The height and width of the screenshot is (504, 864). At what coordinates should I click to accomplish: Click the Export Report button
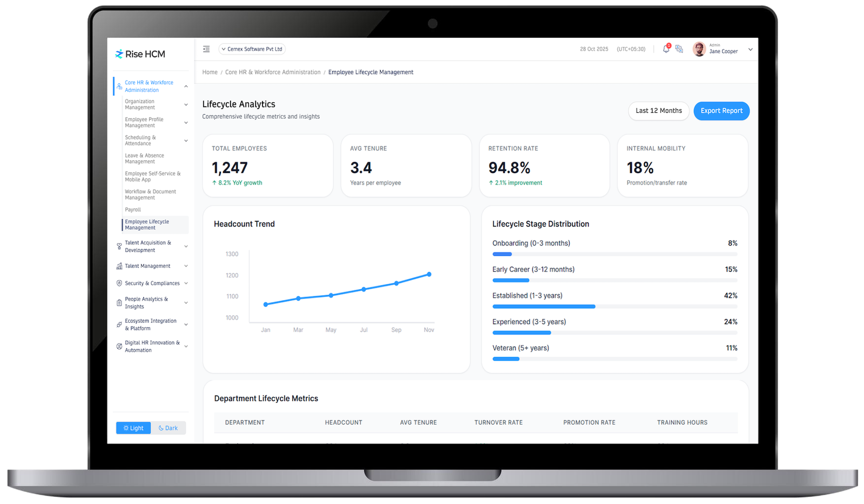721,111
